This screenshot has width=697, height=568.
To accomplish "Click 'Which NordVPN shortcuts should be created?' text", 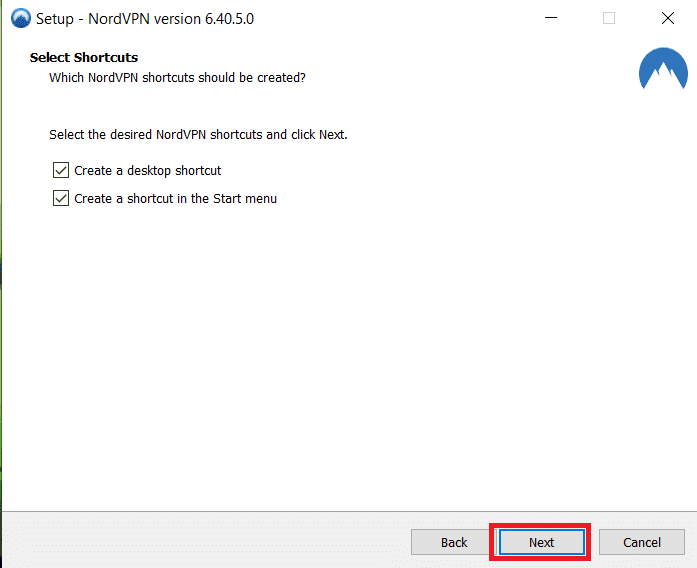I will 177,77.
